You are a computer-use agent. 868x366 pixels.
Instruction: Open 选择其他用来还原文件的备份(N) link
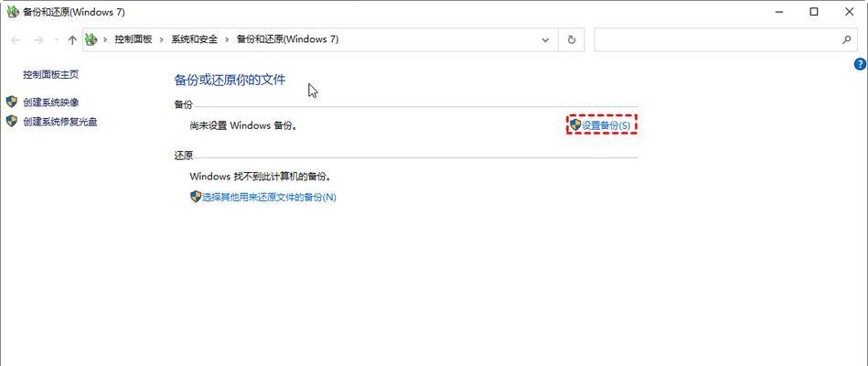click(263, 197)
